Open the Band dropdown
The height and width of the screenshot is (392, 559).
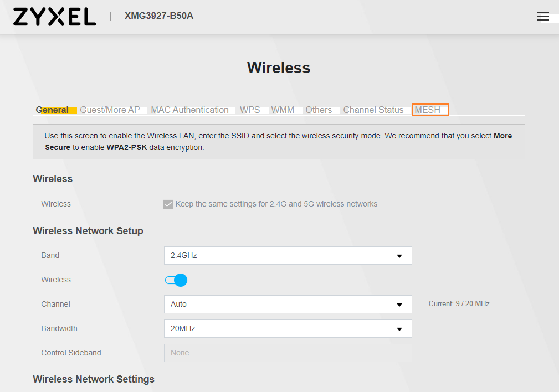pyautogui.click(x=288, y=256)
